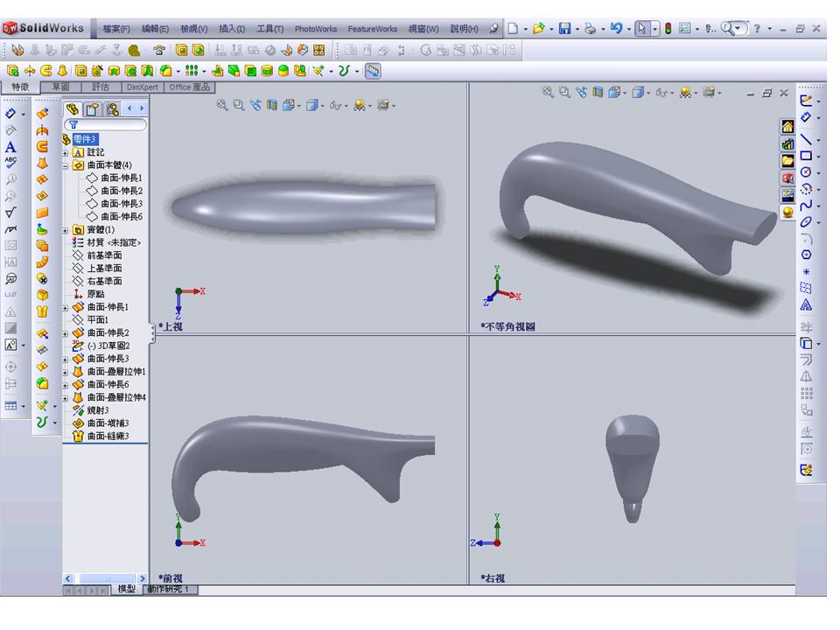Image resolution: width=840 pixels, height=630 pixels.
Task: Open the Options checklist icon
Action: coord(684,28)
